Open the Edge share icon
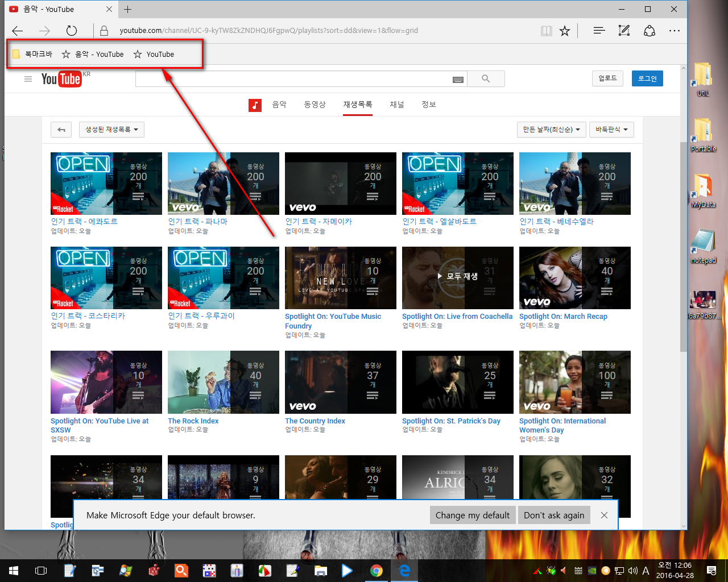Viewport: 728px width, 582px height. [x=650, y=31]
